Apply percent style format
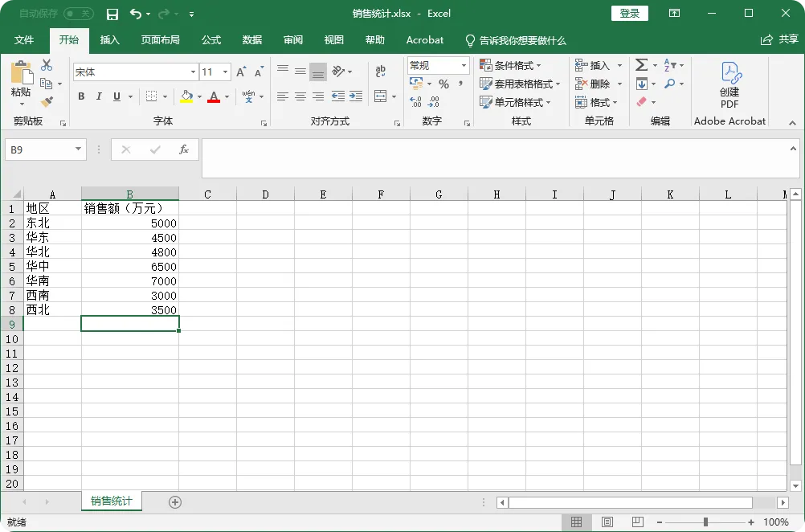The width and height of the screenshot is (805, 532). [444, 84]
